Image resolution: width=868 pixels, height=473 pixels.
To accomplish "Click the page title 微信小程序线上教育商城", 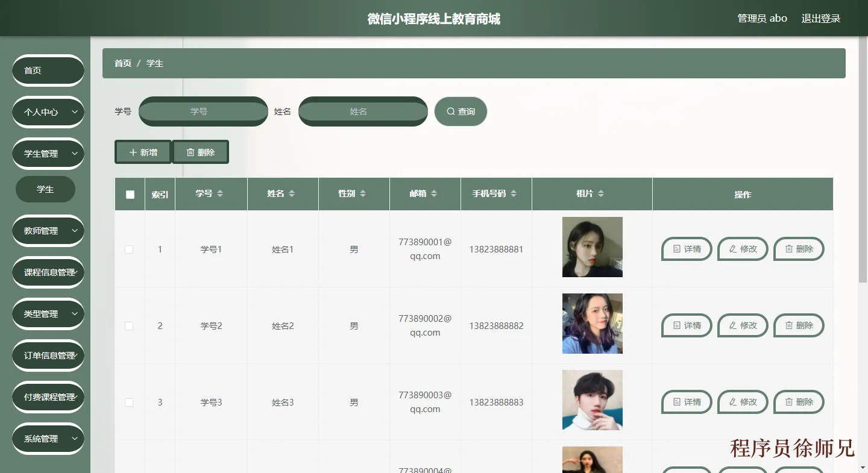I will coord(434,19).
